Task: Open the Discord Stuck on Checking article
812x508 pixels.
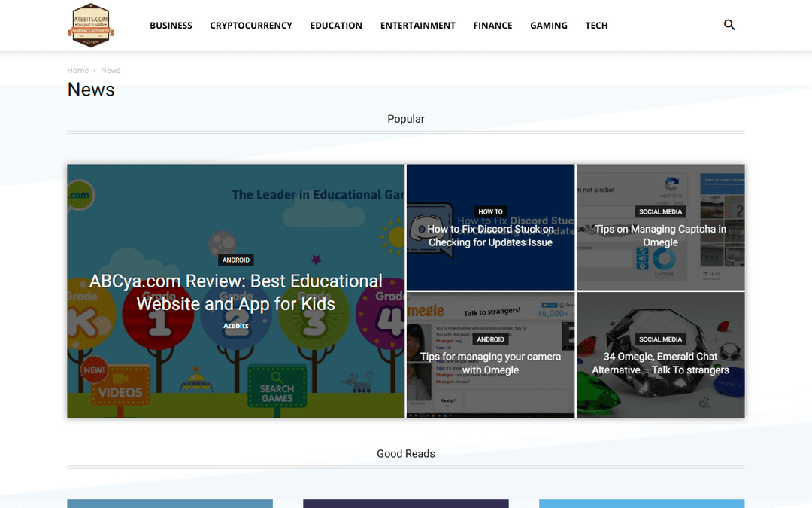Action: point(490,236)
